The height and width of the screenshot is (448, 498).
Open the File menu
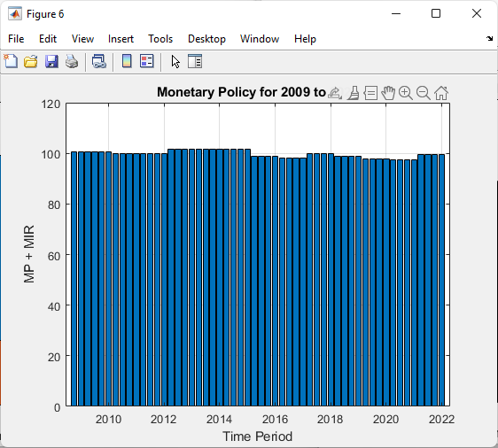(x=16, y=39)
